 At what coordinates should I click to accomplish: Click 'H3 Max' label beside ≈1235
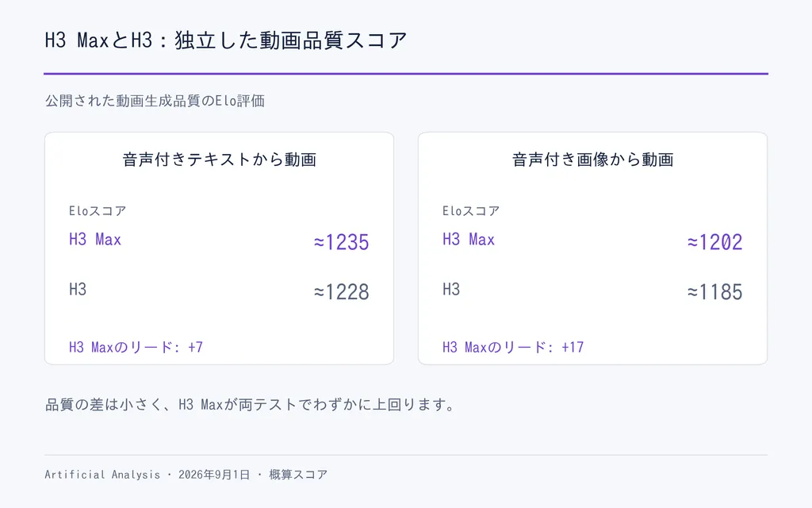click(95, 240)
